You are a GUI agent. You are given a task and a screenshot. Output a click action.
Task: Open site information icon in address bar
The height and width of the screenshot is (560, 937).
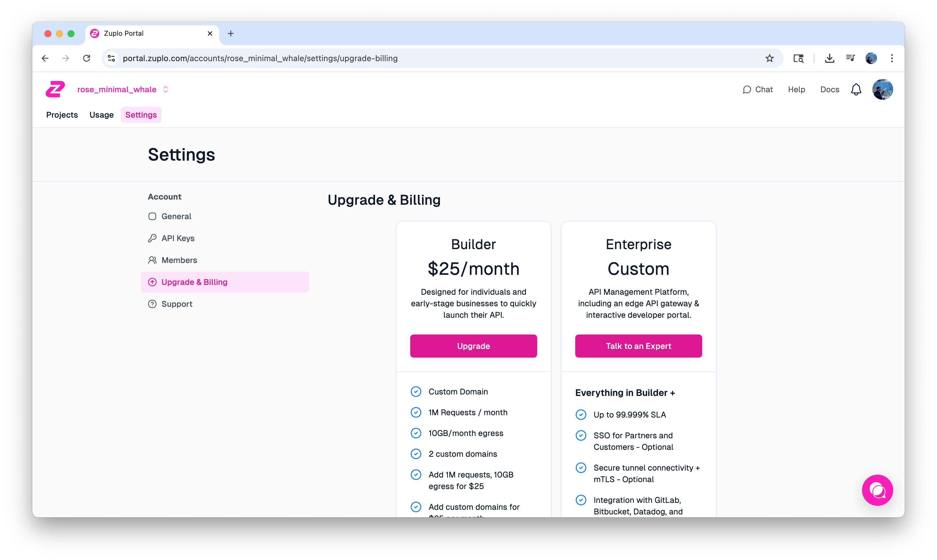[x=111, y=58]
